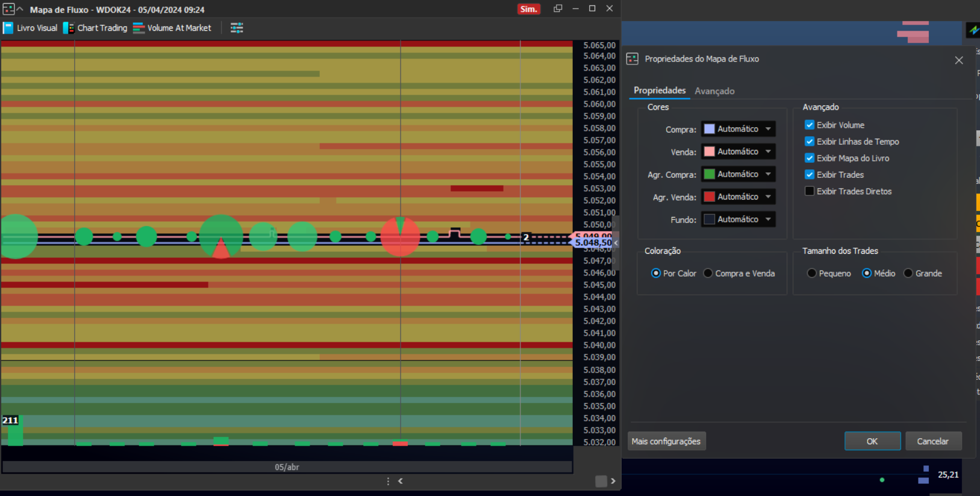Expand the Agr. Venda color dropdown

(768, 196)
